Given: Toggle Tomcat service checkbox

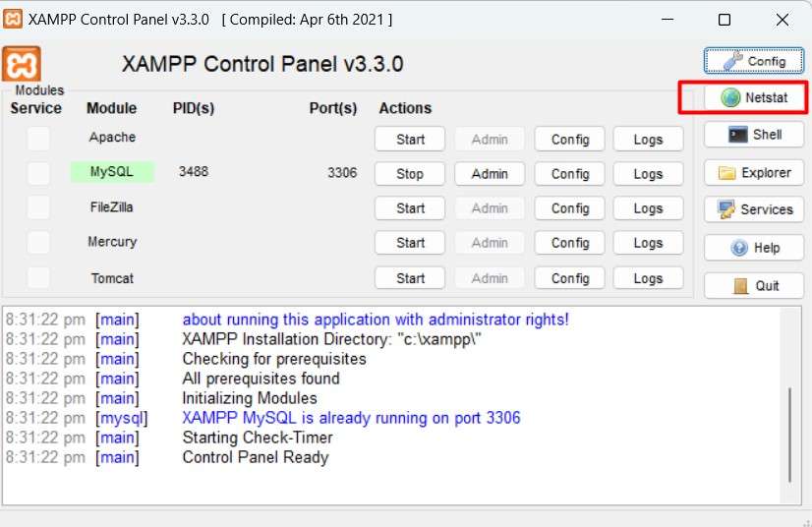Looking at the screenshot, I should click(x=38, y=277).
